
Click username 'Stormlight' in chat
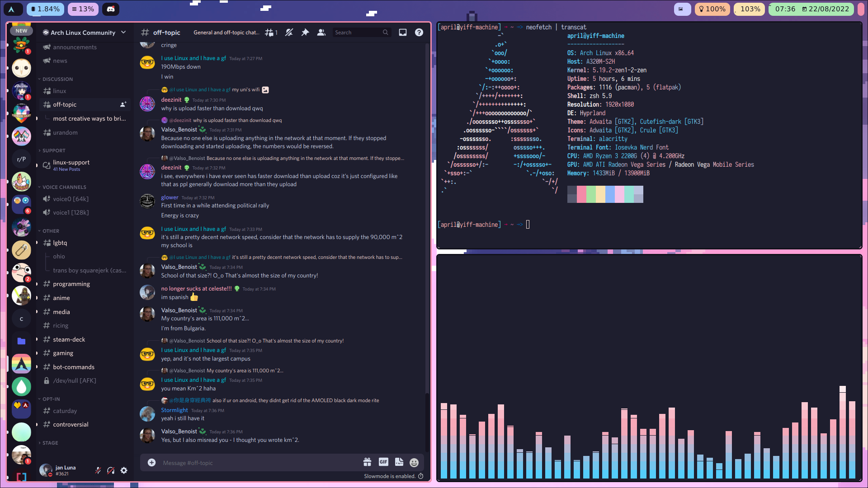click(175, 410)
